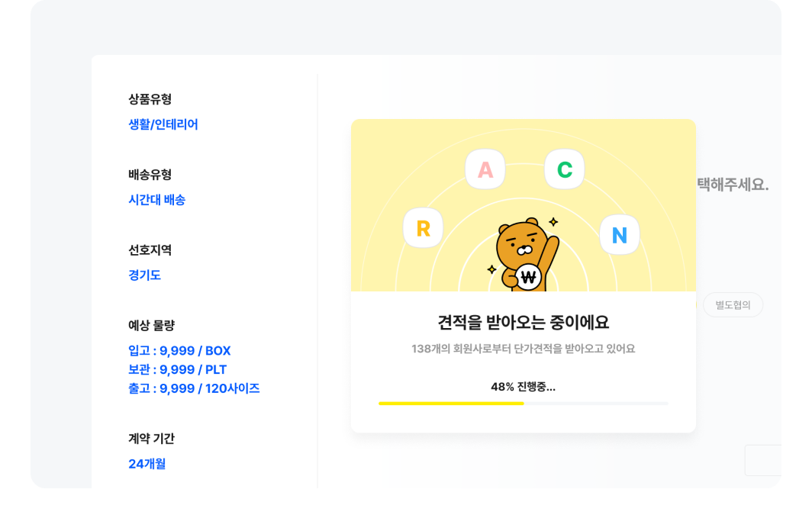Click the 경기도 preferred region value
Image resolution: width=812 pixels, height=531 pixels.
144,275
